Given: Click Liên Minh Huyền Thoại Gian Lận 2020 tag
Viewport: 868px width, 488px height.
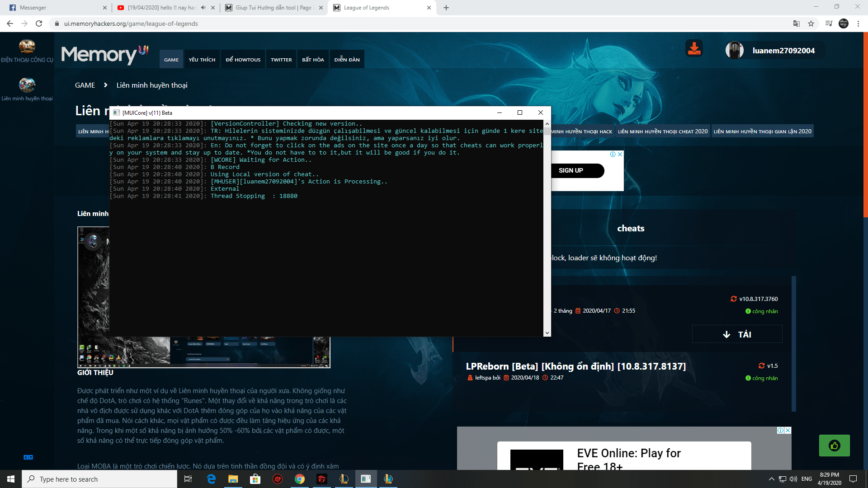Looking at the screenshot, I should coord(762,131).
